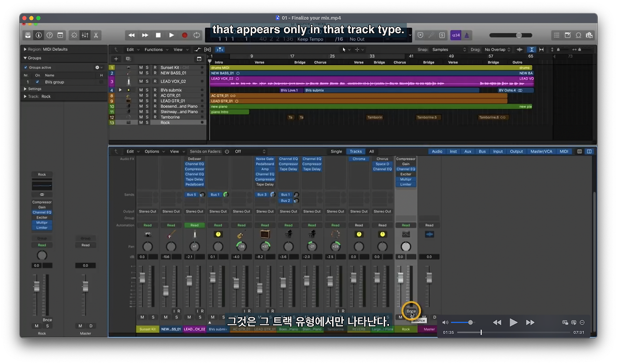
Task: Toggle the Solo S toolbar icon
Action: click(442, 35)
